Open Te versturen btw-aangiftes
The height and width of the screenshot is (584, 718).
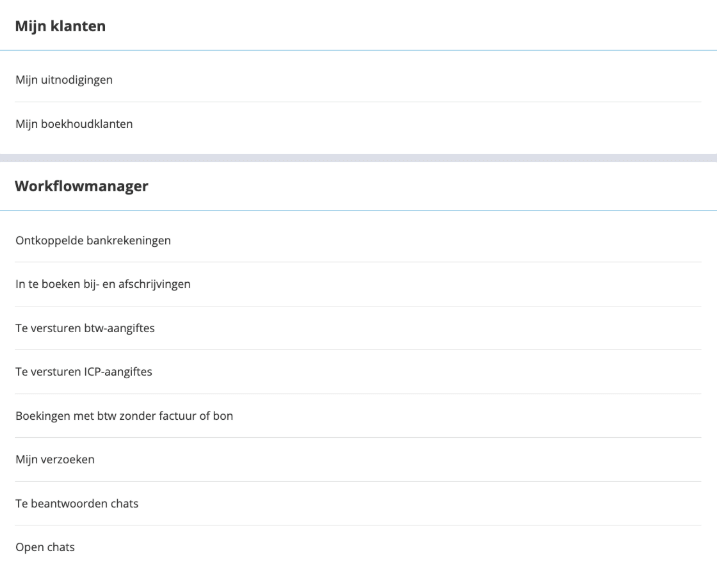[85, 328]
